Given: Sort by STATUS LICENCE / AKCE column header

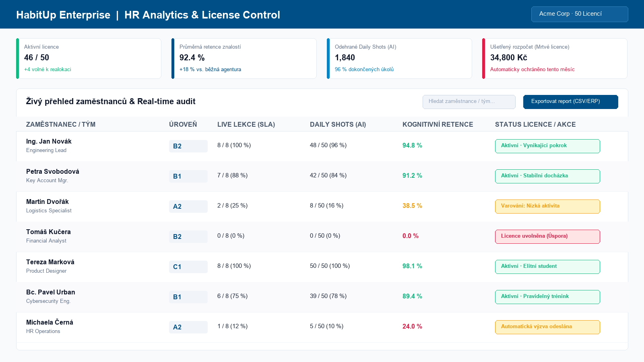Looking at the screenshot, I should coord(535,124).
